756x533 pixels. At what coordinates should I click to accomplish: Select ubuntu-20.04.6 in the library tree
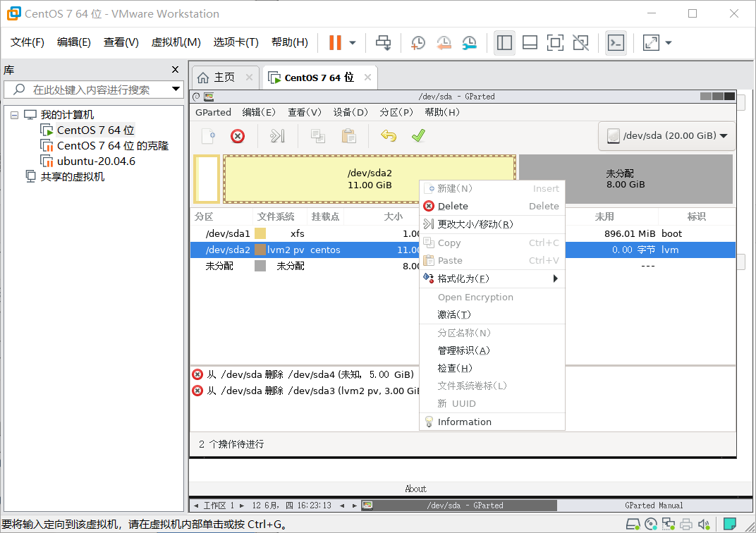[x=96, y=161]
